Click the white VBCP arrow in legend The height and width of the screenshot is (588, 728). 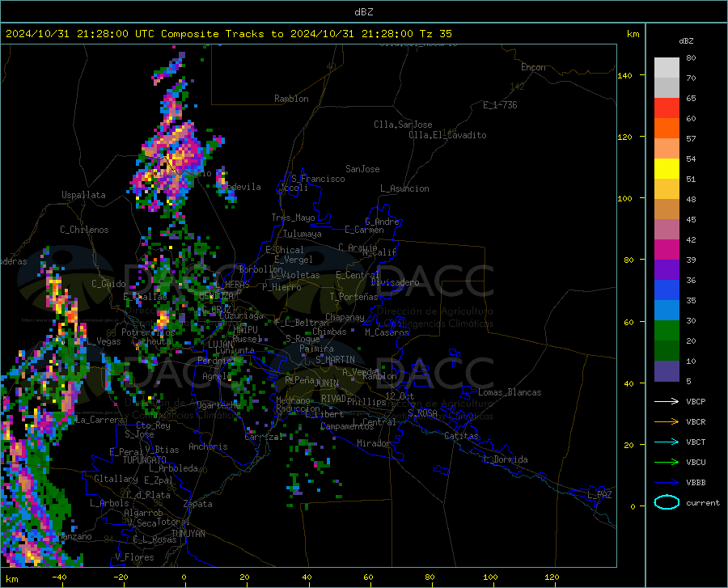(x=667, y=401)
